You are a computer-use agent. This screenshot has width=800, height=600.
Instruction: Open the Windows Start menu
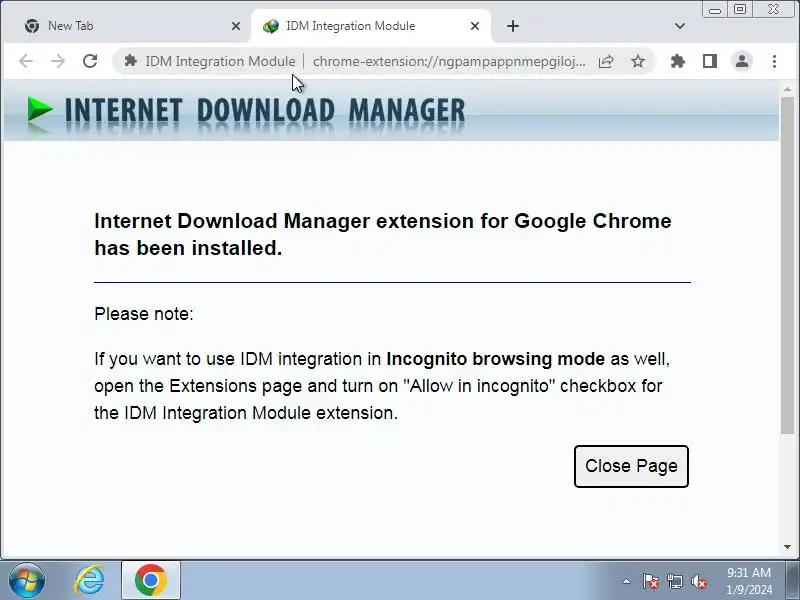27,579
